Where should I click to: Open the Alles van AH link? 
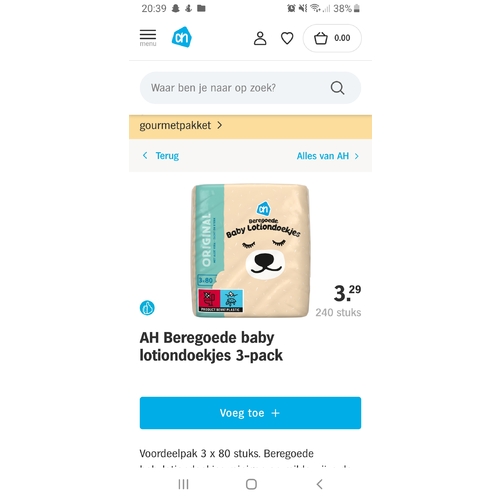click(323, 156)
